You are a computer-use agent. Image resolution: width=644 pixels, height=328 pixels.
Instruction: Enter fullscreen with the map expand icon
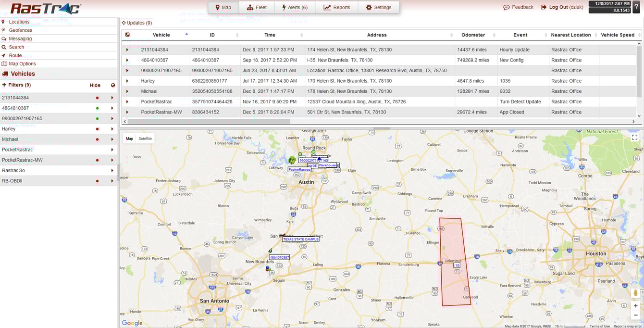click(x=635, y=137)
